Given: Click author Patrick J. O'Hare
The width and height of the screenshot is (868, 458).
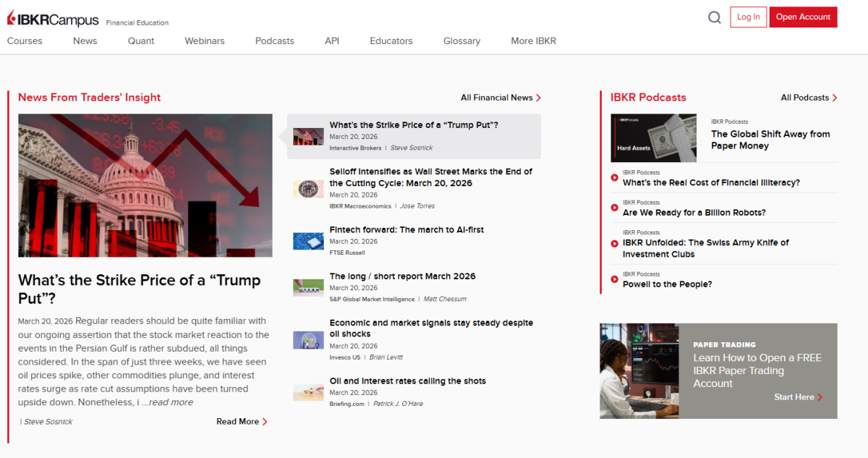Looking at the screenshot, I should coord(399,404).
